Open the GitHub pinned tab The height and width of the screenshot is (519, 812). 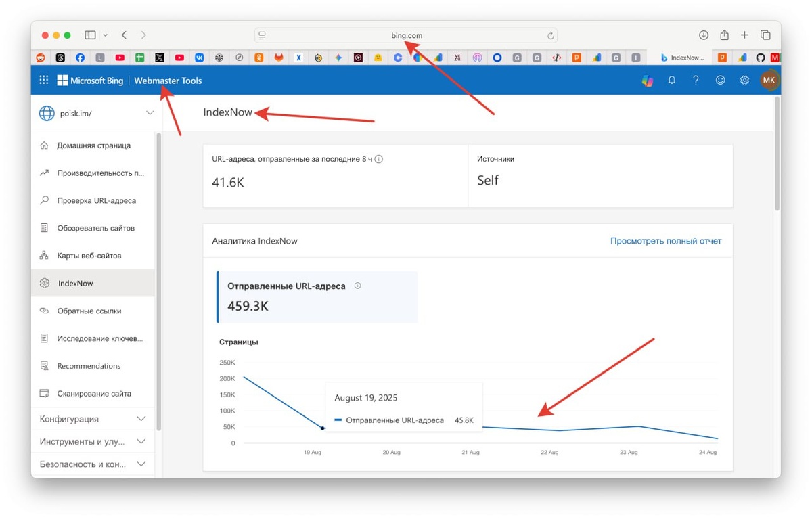point(761,58)
